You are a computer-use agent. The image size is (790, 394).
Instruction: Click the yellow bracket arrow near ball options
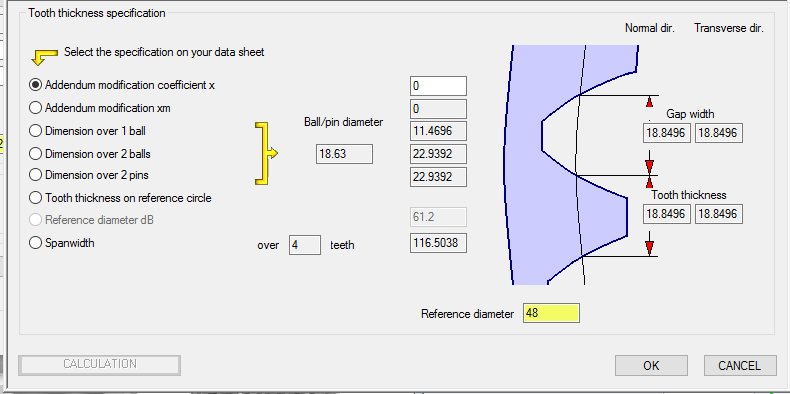click(x=266, y=154)
